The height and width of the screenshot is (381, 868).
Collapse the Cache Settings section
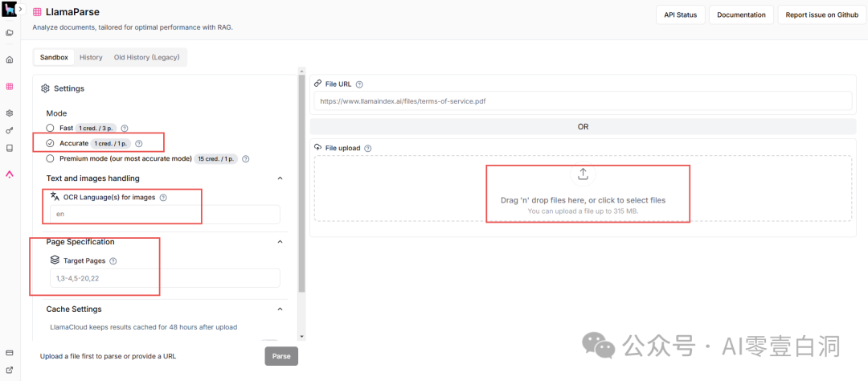280,309
